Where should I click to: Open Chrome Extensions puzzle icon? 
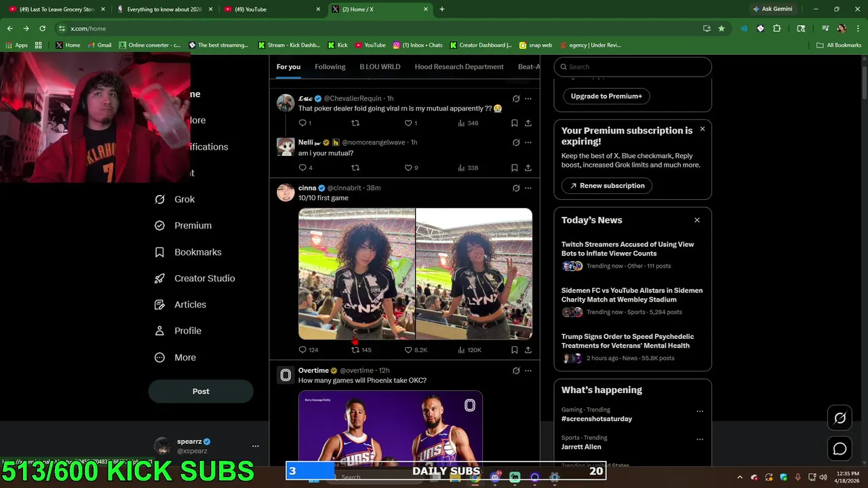pos(777,28)
